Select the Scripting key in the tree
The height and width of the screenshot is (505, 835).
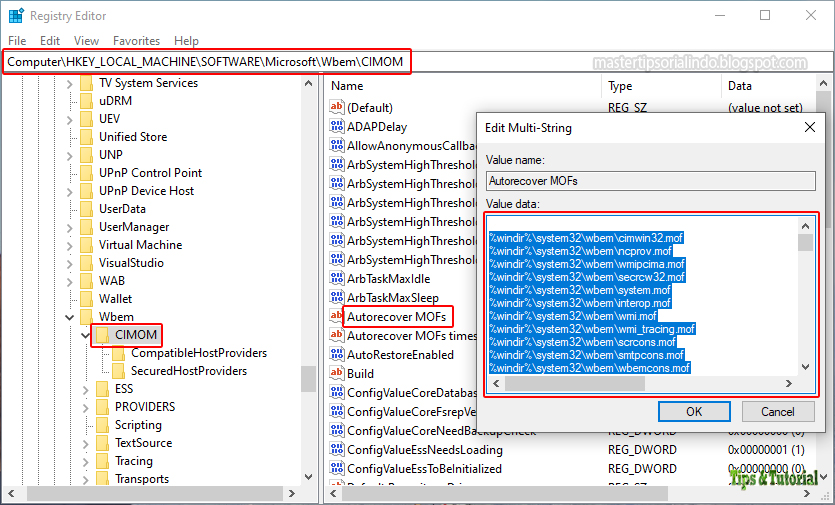[x=138, y=425]
